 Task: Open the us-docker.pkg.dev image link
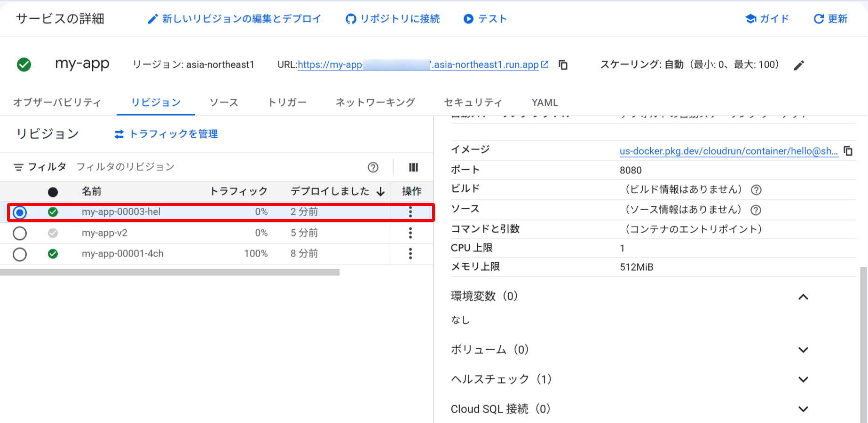click(x=729, y=151)
